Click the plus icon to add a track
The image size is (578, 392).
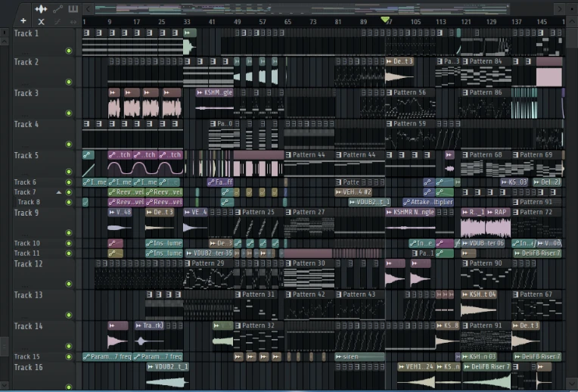pyautogui.click(x=23, y=21)
